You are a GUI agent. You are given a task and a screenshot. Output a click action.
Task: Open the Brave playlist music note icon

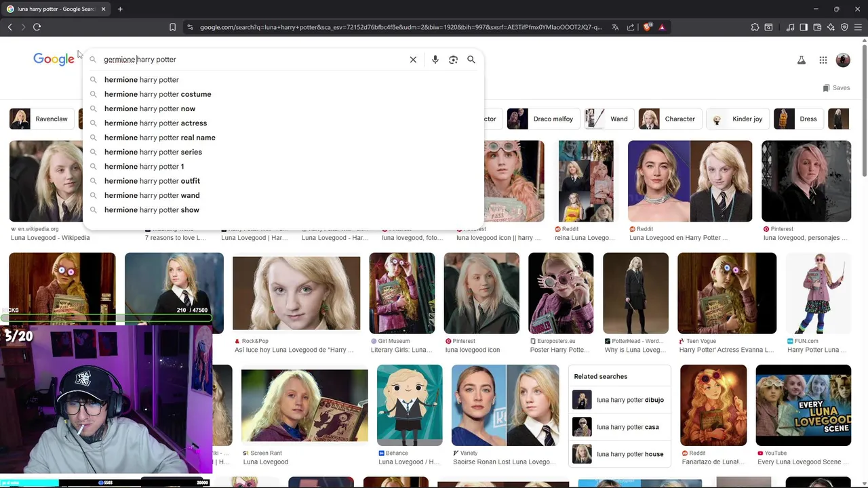[x=790, y=27]
